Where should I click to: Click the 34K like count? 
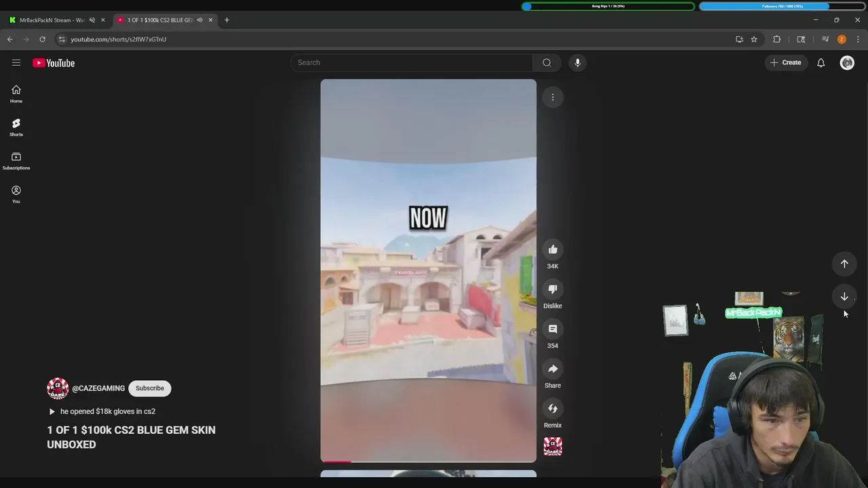[x=553, y=266]
